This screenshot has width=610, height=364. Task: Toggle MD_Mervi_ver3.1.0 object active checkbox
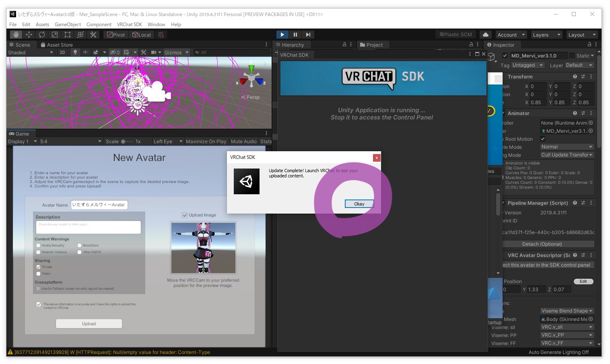(505, 56)
